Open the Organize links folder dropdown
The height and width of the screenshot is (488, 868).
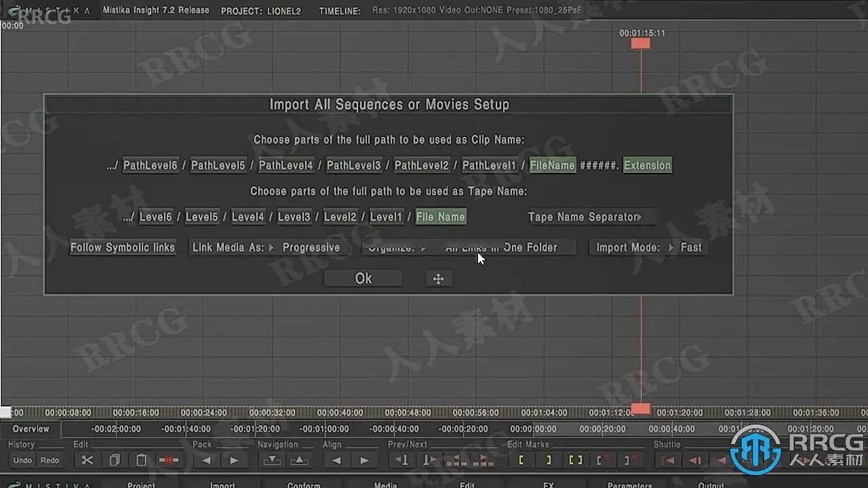[469, 247]
